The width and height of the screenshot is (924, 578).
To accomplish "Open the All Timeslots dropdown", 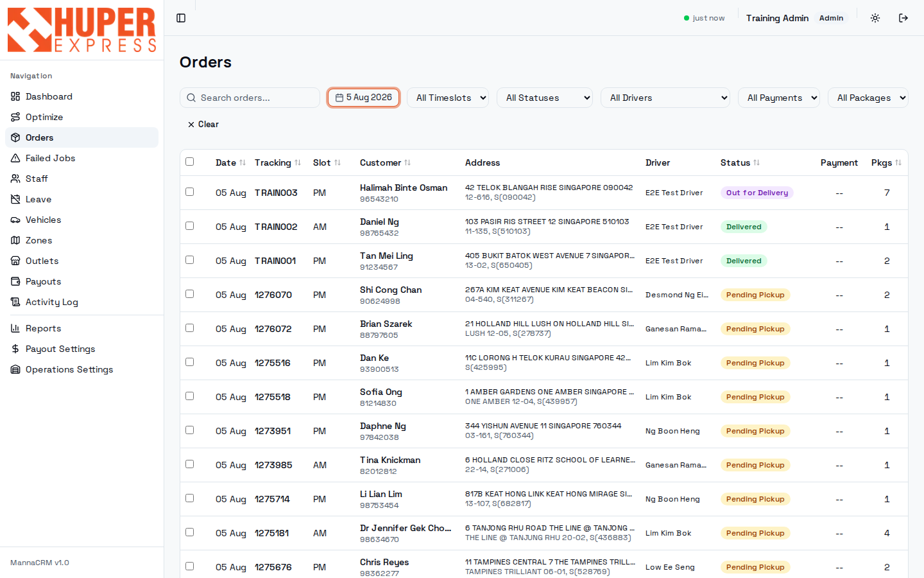I will pyautogui.click(x=448, y=98).
